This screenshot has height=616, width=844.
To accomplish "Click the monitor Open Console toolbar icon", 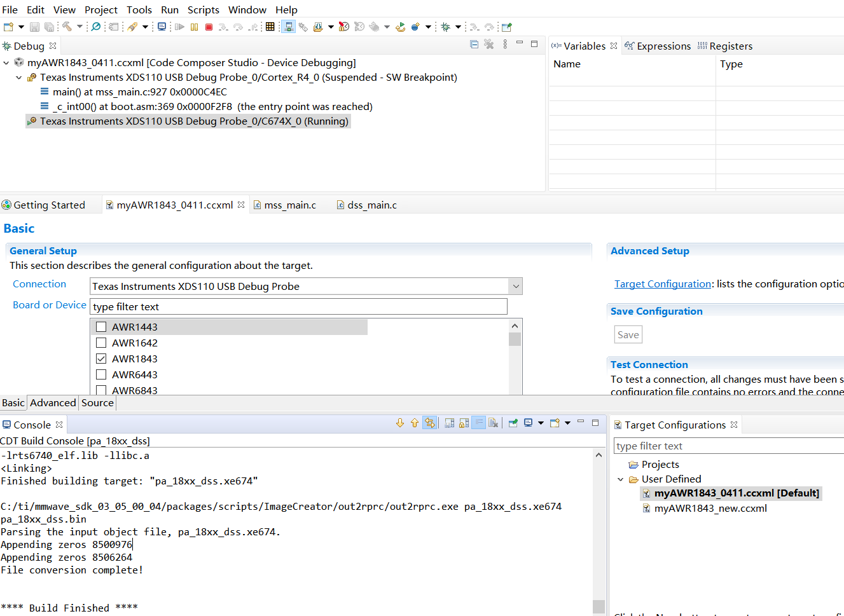I will (x=162, y=27).
